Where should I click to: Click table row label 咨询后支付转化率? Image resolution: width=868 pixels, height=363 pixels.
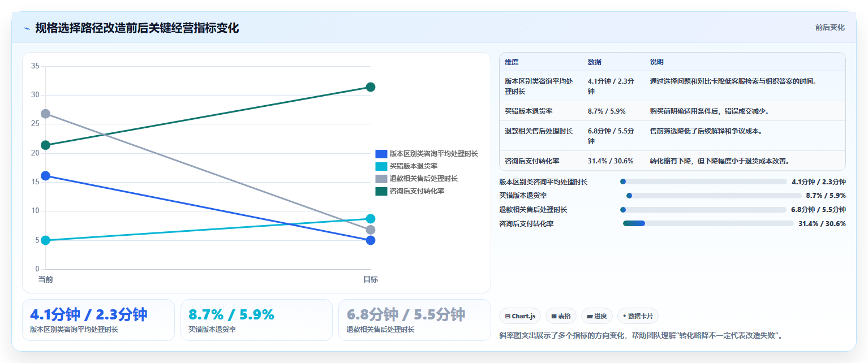(532, 161)
